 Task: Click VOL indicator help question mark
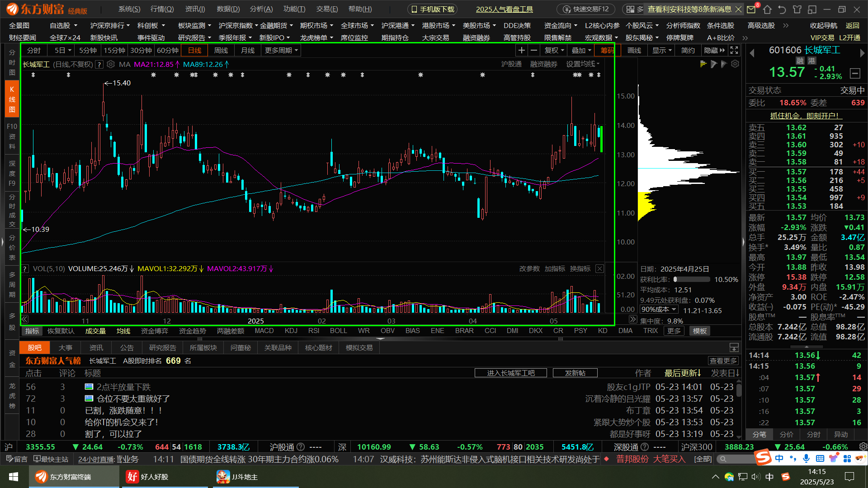(x=25, y=269)
